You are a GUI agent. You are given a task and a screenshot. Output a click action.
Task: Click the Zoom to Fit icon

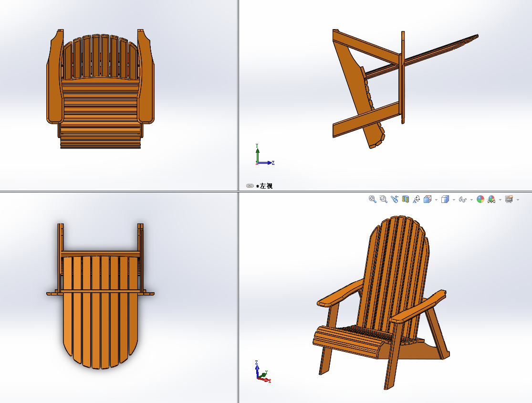[372, 199]
